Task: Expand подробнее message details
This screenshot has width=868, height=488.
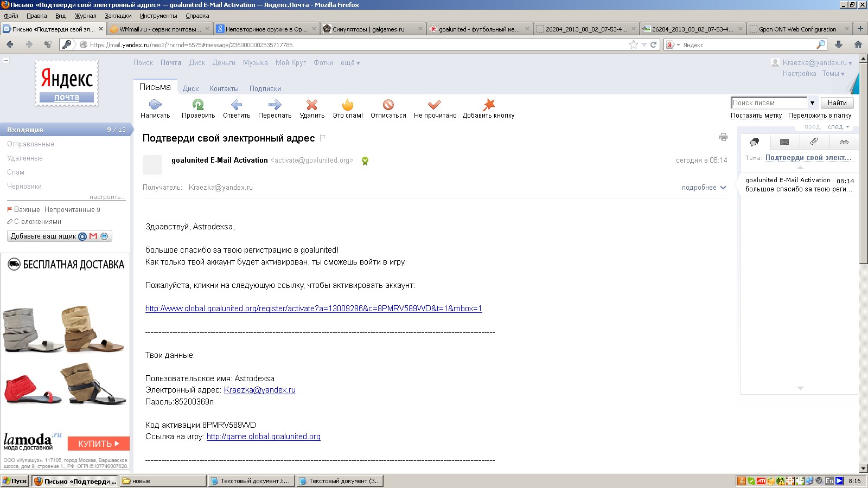Action: [x=704, y=188]
